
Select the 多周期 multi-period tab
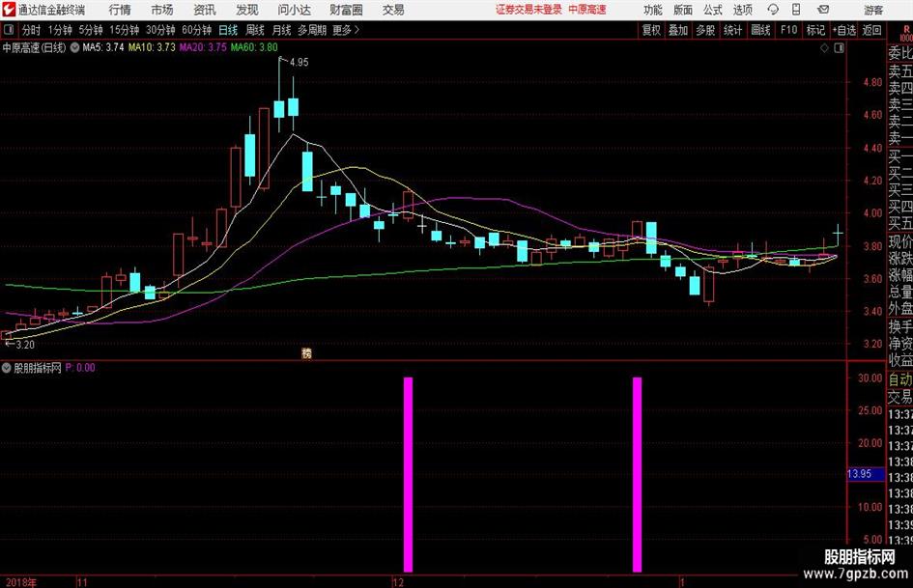coord(311,30)
